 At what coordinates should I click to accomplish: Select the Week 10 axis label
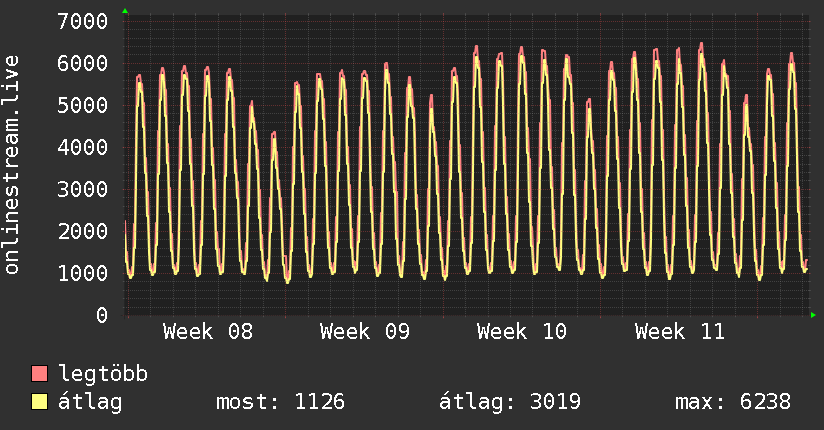click(x=522, y=332)
